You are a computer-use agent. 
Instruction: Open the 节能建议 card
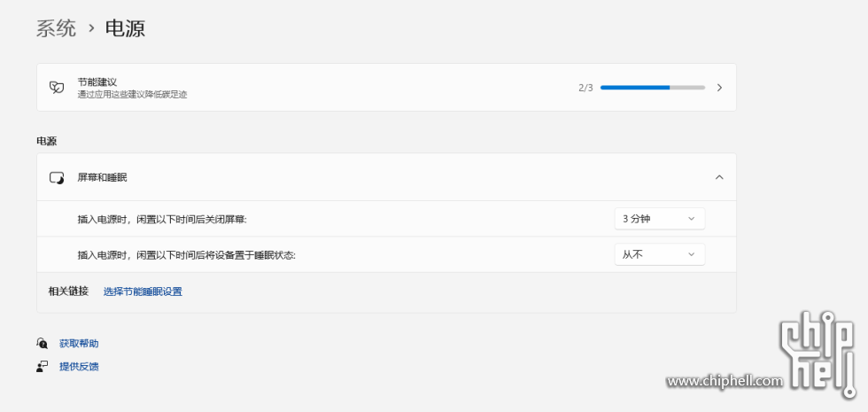(386, 88)
